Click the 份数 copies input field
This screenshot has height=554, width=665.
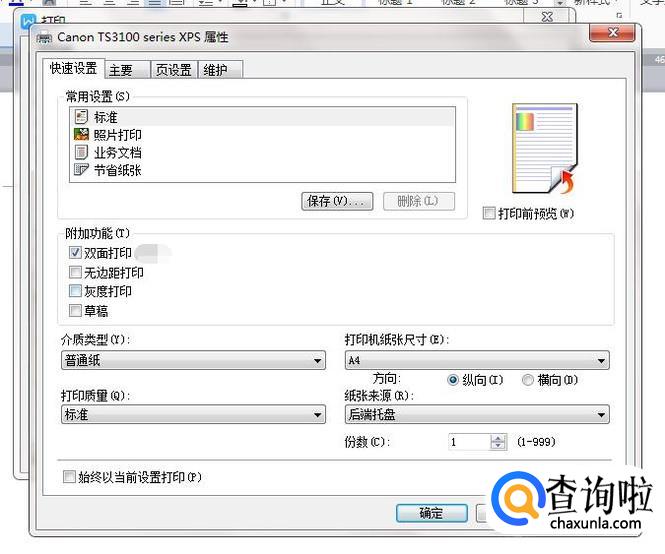tap(469, 442)
